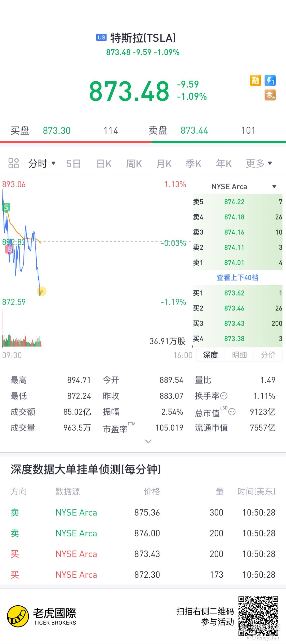Switch to the 月K chart tab
This screenshot has width=286, height=644.
click(x=164, y=164)
